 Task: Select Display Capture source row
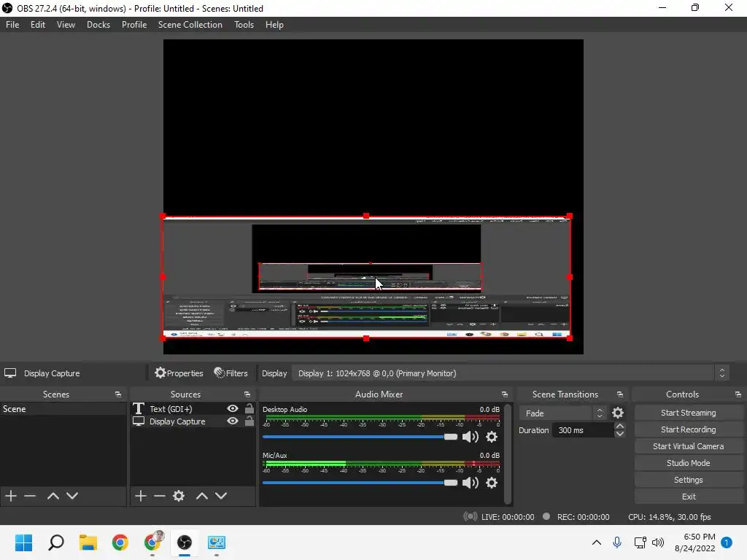[193, 421]
